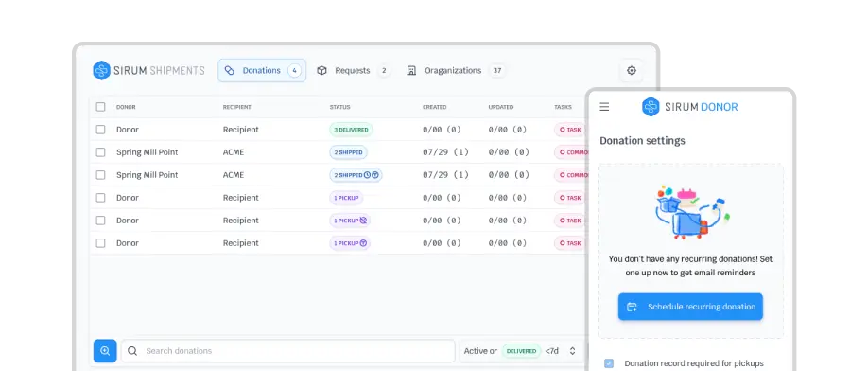868x371 pixels.
Task: Focus the Search donations input field
Action: coord(287,350)
